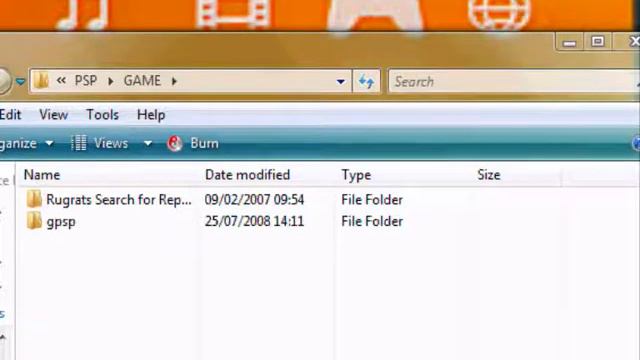Select the "Rugrats Search for Rep..." file name
Screen dimensions: 640x360
click(x=119, y=200)
